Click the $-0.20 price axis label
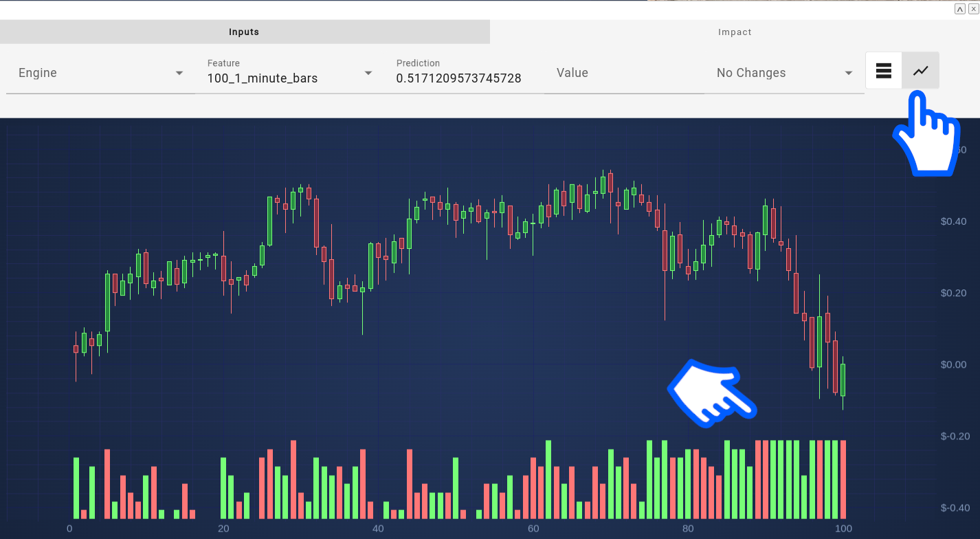Viewport: 980px width, 539px height. [953, 436]
